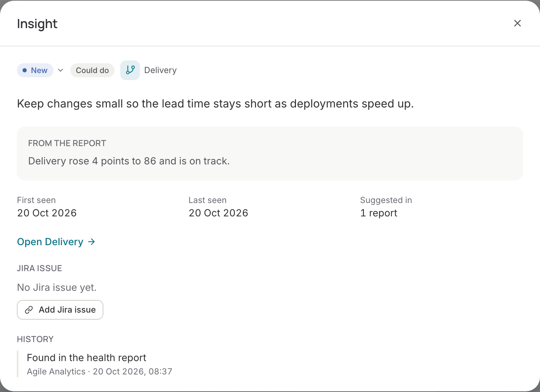Click the First seen date 20 Oct 2026
This screenshot has width=540, height=392.
[47, 213]
